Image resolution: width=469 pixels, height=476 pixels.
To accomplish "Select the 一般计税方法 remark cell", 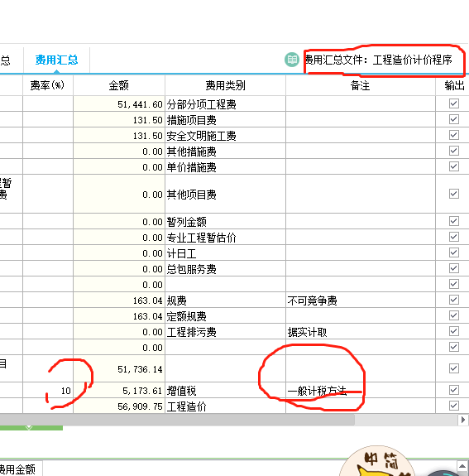I will pos(361,391).
